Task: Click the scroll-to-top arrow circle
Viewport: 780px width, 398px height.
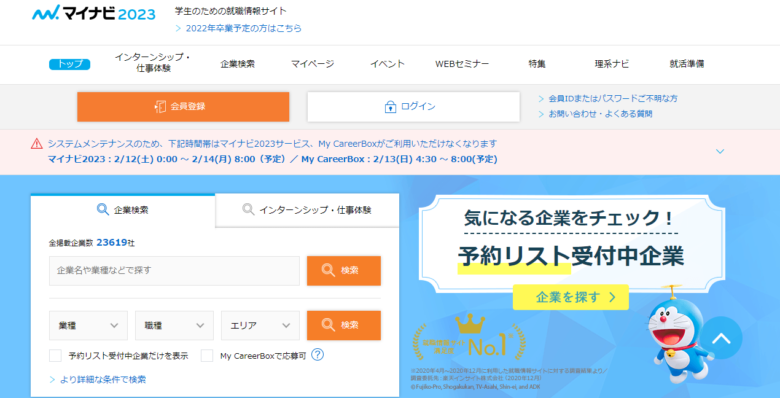Action: (x=721, y=338)
